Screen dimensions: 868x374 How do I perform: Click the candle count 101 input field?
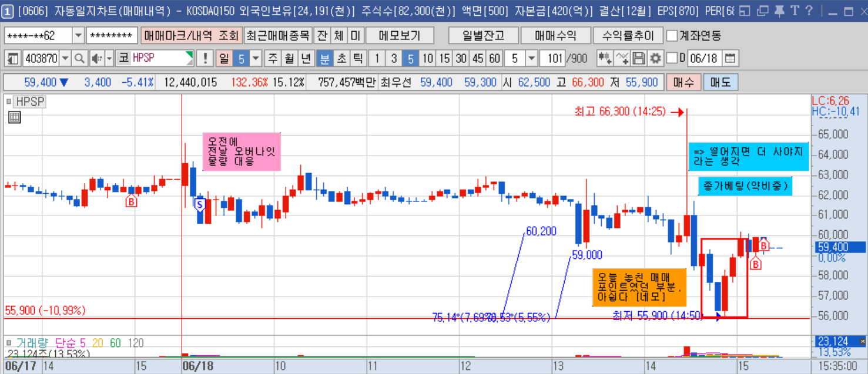(x=553, y=59)
